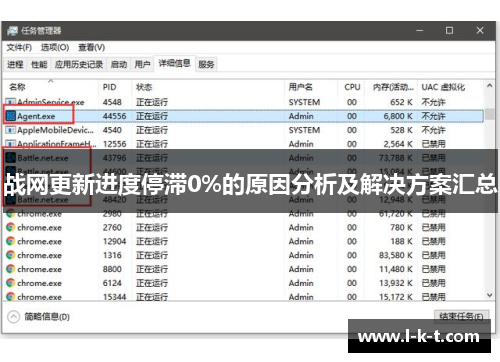Click PID value 4540
Screen dimensions: 500x362
[112, 130]
